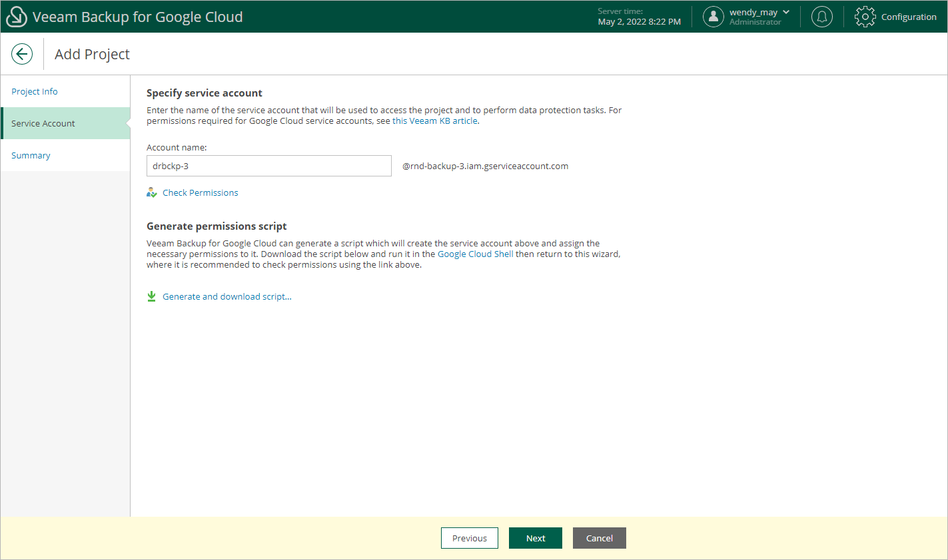The image size is (948, 560).
Task: Expand the wendy_may user dropdown arrow
Action: click(786, 12)
